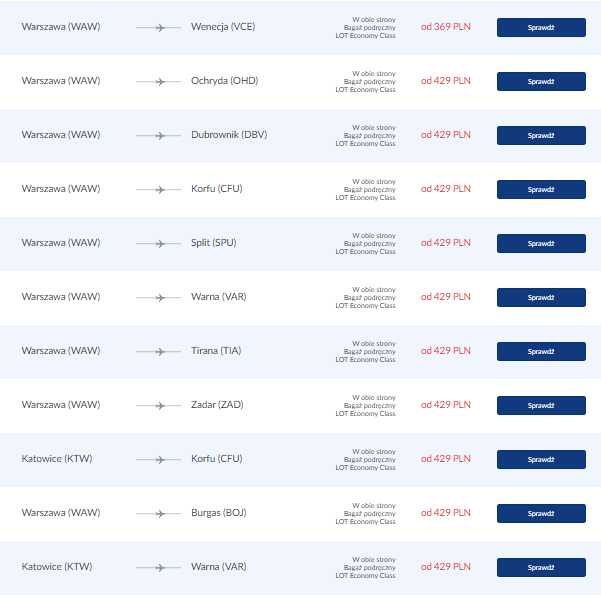Click Katowice (KTW) origin on Warna row

click(57, 567)
